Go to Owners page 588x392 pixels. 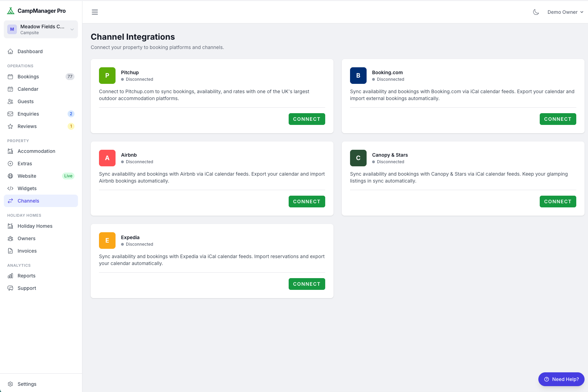pyautogui.click(x=41, y=238)
